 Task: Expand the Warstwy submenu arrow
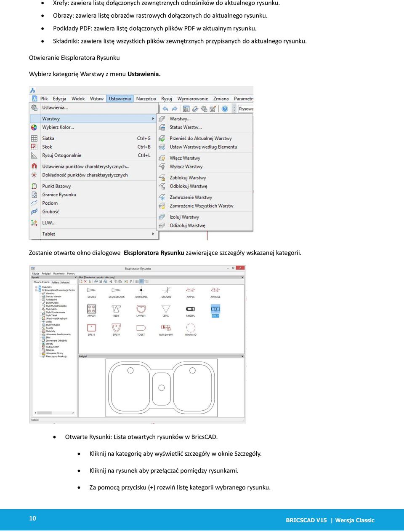pyautogui.click(x=153, y=119)
